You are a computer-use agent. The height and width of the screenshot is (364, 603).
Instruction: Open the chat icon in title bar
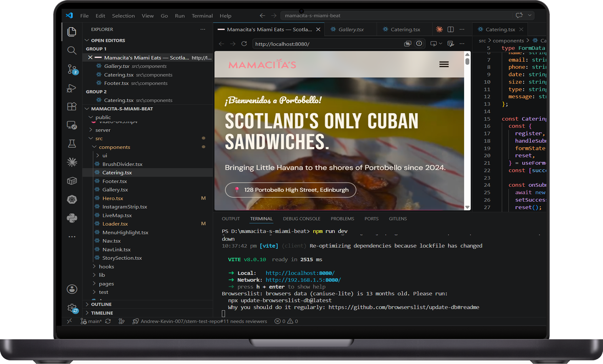pyautogui.click(x=519, y=15)
